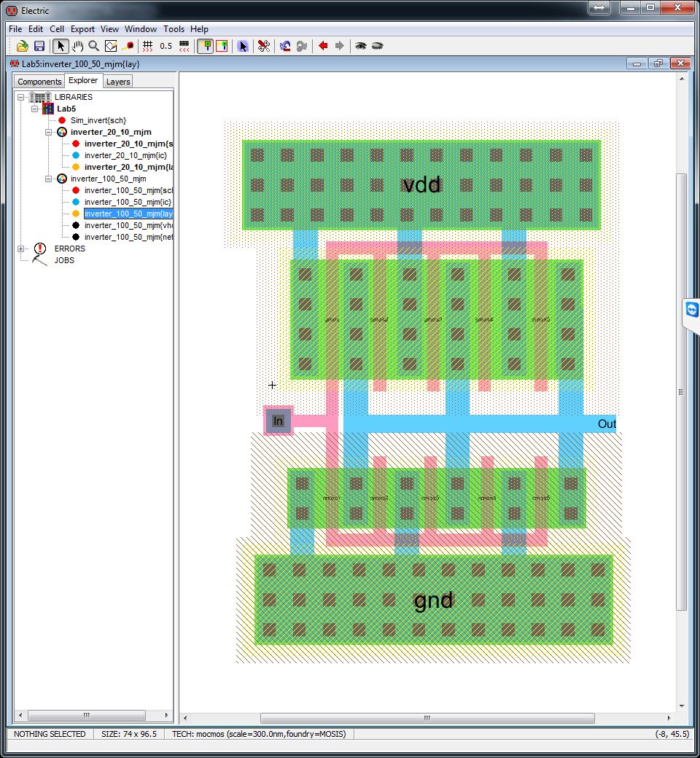Screen dimensions: 700x758
Task: Save the current library with the disk icon
Action: pyautogui.click(x=39, y=45)
